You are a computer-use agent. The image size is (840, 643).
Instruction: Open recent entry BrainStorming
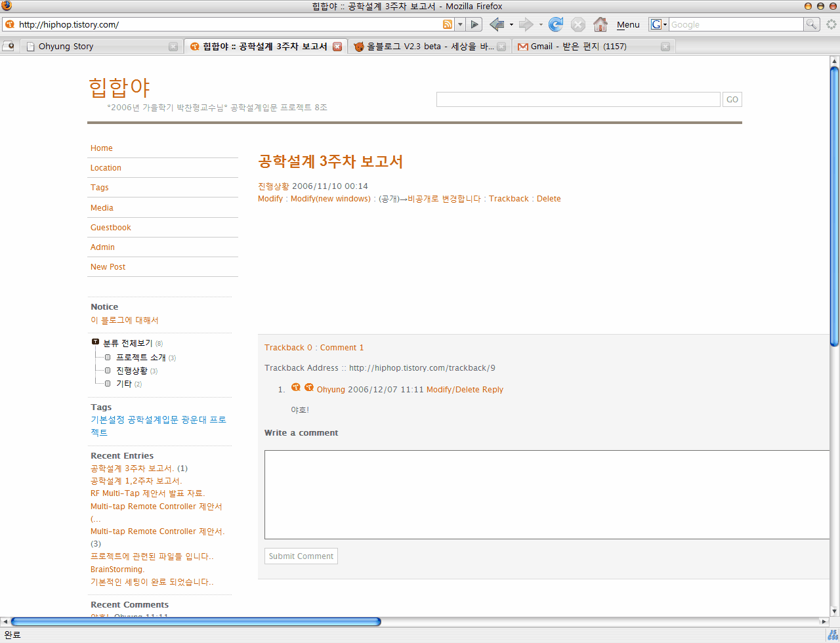tap(117, 570)
